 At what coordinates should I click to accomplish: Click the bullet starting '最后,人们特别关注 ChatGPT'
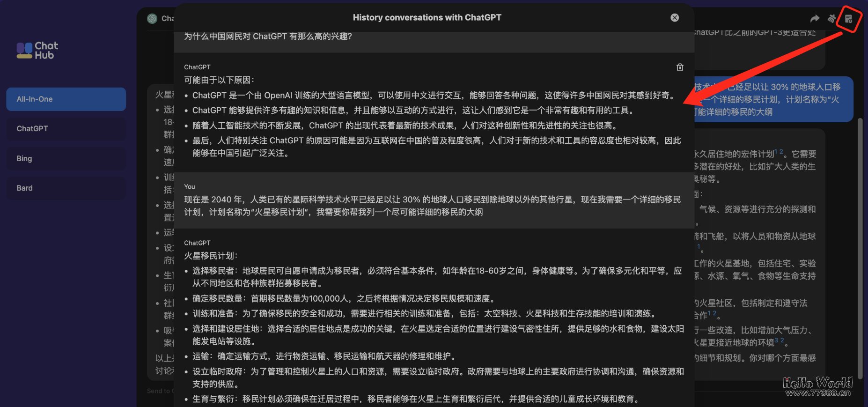(x=436, y=147)
